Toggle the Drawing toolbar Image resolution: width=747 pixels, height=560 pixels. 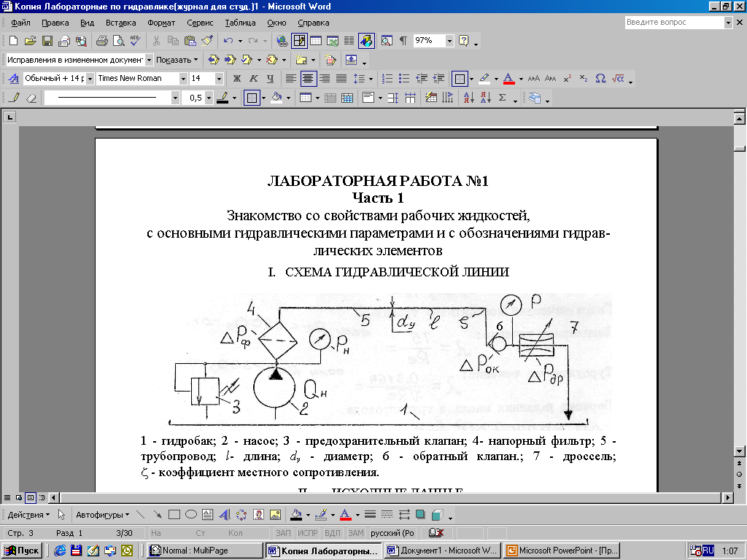point(366,41)
